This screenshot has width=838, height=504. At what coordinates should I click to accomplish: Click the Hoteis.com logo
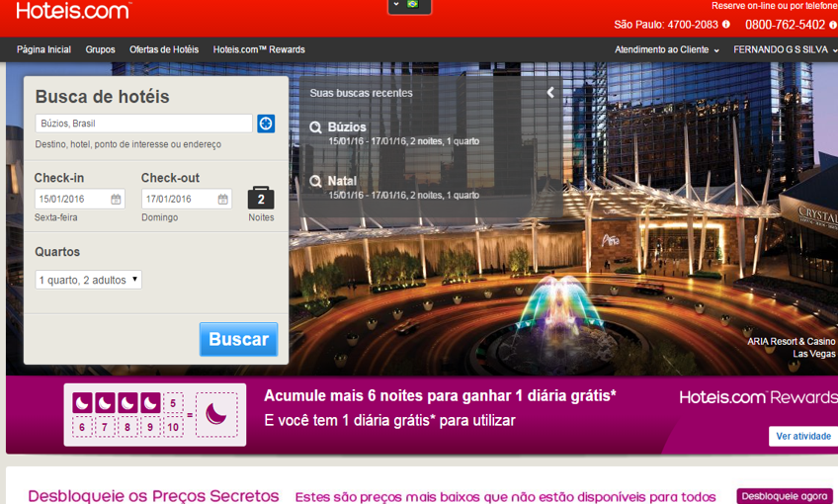(73, 11)
